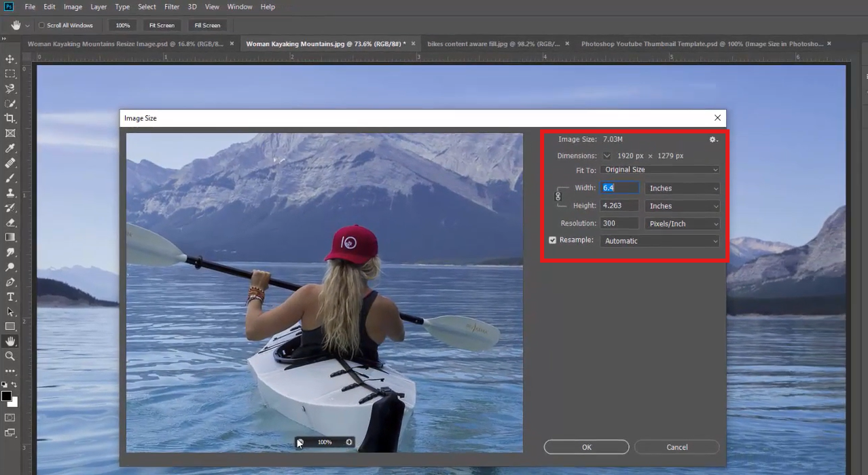Toggle Quick Mask mode icon

(x=10, y=417)
